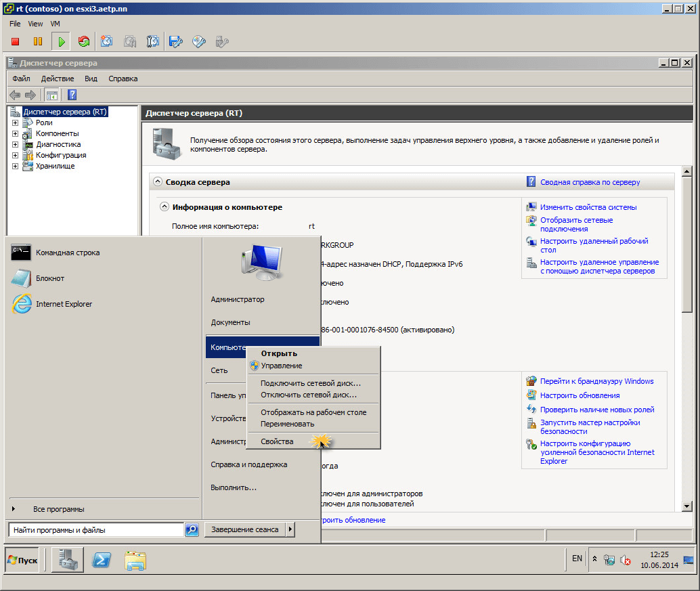The image size is (700, 591).
Task: Collapse the Информация о компьютере section
Action: pos(165,206)
